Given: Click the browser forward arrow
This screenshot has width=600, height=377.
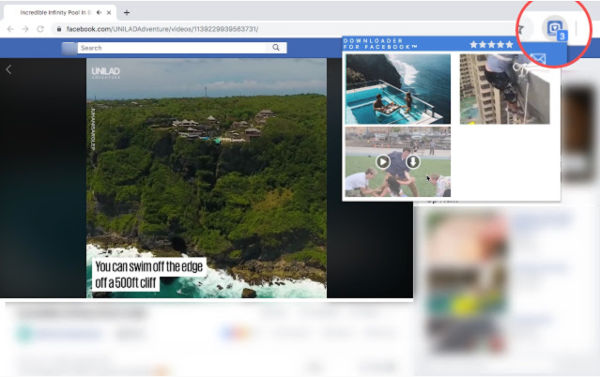Looking at the screenshot, I should pyautogui.click(x=25, y=29).
